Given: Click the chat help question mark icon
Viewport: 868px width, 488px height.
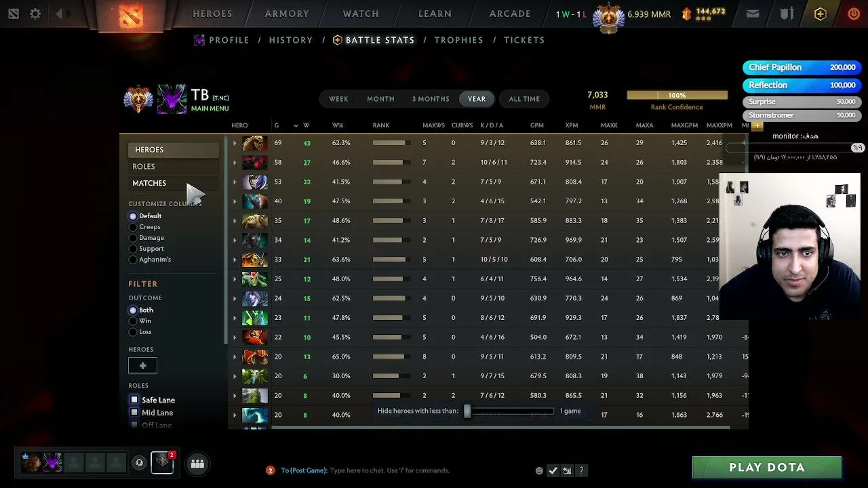Looking at the screenshot, I should 581,470.
